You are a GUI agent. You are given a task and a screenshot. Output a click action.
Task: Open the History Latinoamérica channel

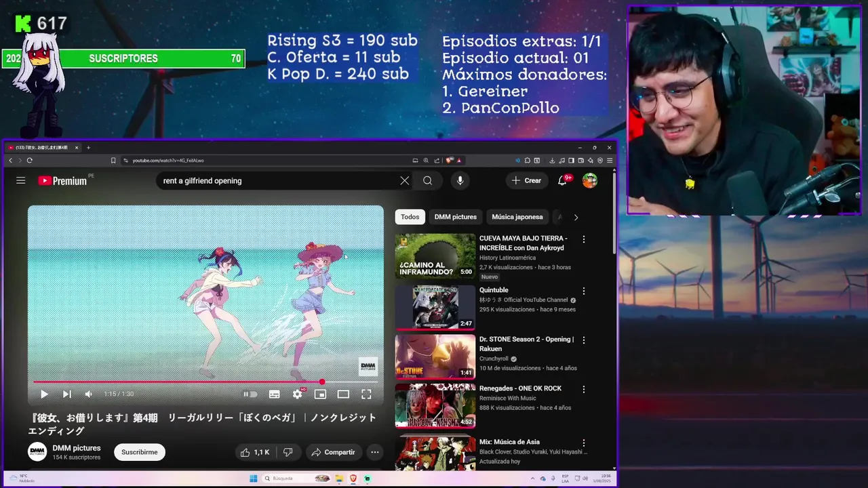pos(507,258)
